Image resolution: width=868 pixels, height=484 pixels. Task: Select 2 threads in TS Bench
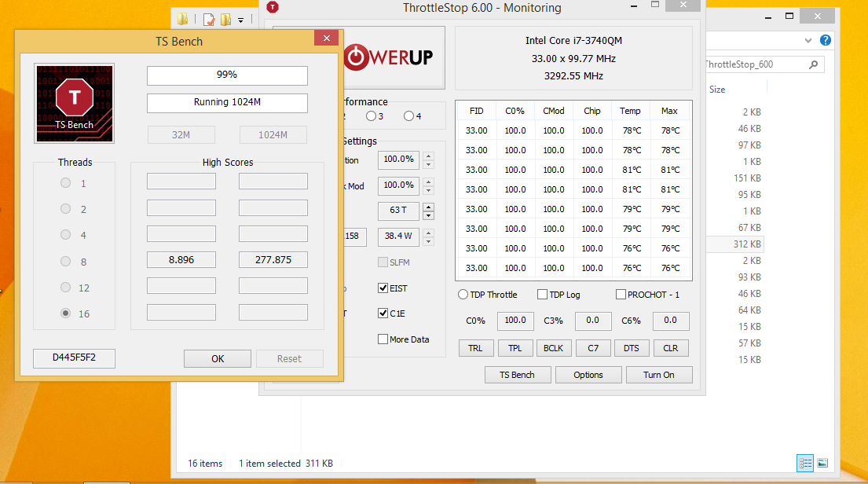[66, 209]
